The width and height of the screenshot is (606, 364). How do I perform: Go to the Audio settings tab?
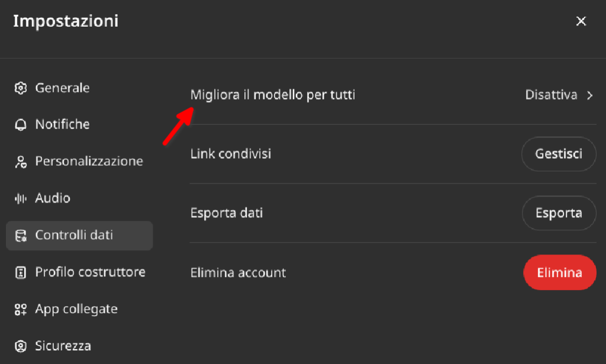coord(53,198)
